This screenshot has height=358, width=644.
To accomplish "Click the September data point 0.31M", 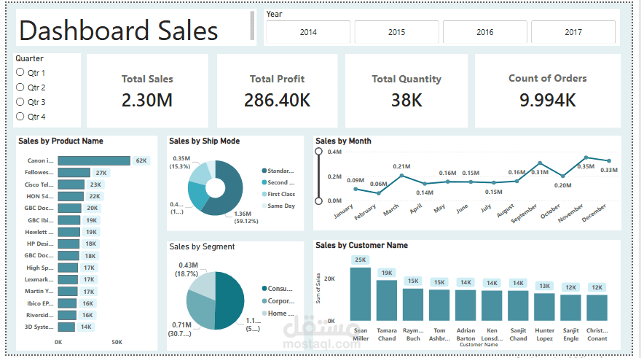I will pos(540,163).
